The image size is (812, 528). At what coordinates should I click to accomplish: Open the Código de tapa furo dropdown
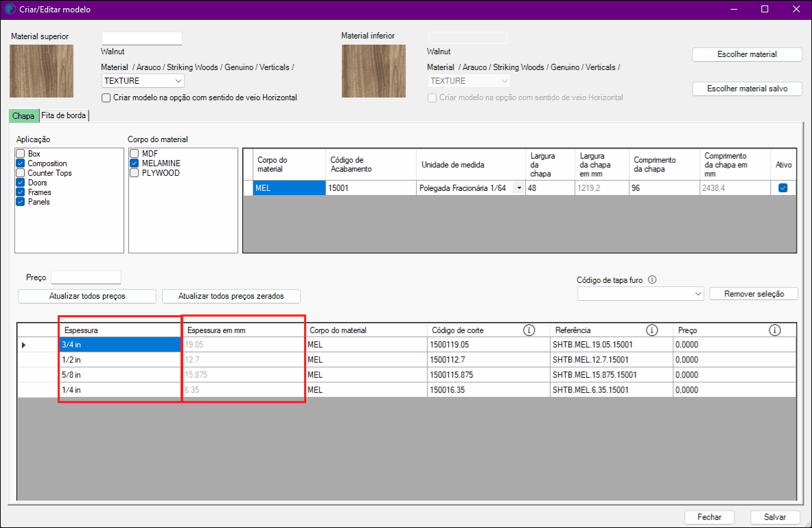click(640, 294)
